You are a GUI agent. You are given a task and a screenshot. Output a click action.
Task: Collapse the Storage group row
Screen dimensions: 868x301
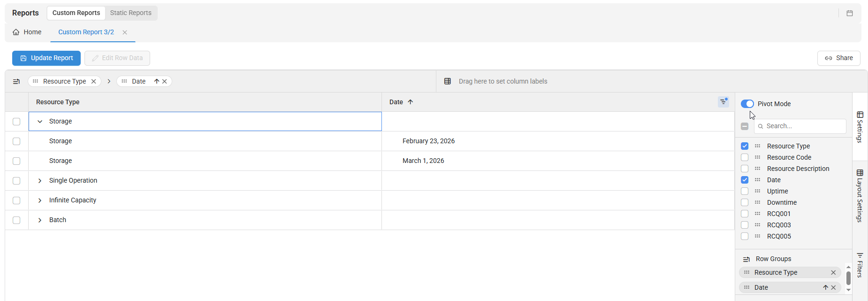coord(40,122)
